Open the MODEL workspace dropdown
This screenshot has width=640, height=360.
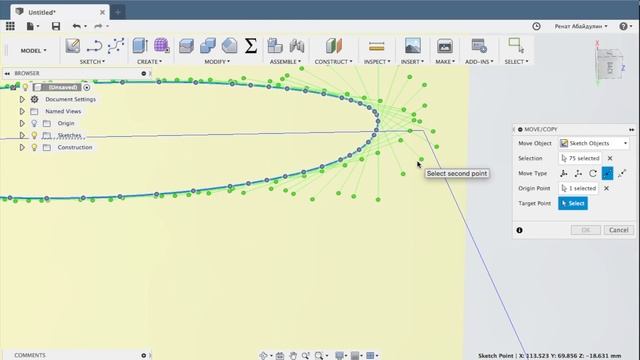[33, 51]
